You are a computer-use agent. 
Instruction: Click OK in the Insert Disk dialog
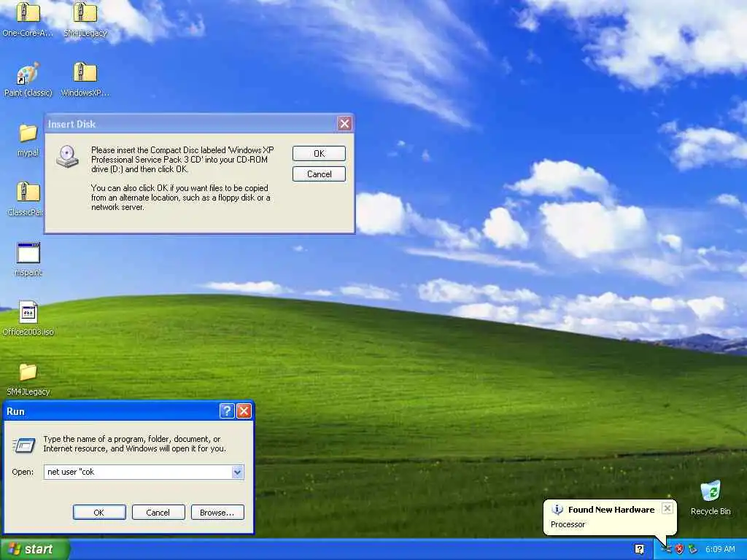[x=319, y=153]
